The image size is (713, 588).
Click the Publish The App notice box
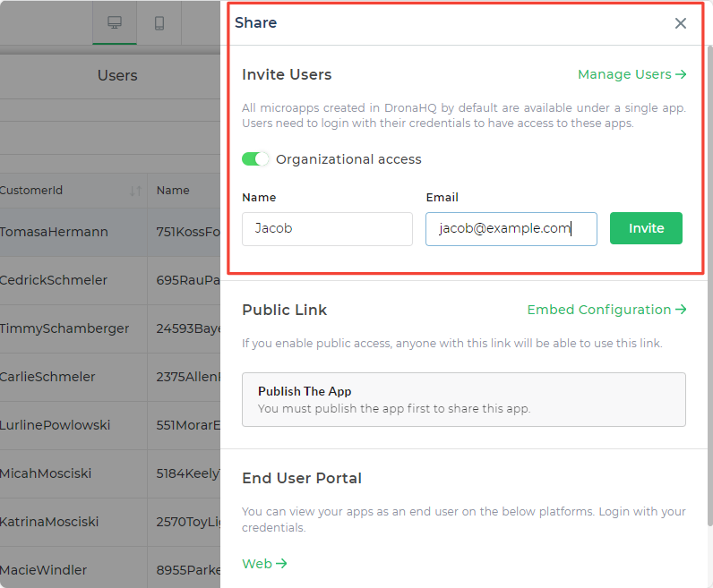pyautogui.click(x=463, y=399)
